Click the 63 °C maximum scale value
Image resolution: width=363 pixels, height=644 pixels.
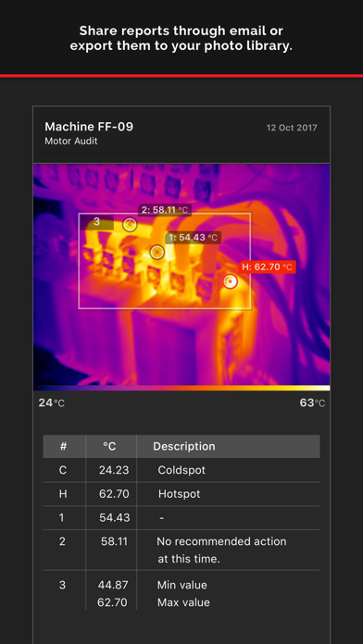pos(312,403)
